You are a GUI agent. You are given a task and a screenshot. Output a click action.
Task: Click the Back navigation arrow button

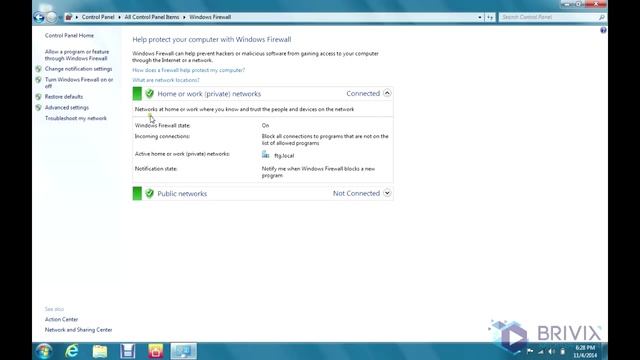[39, 17]
